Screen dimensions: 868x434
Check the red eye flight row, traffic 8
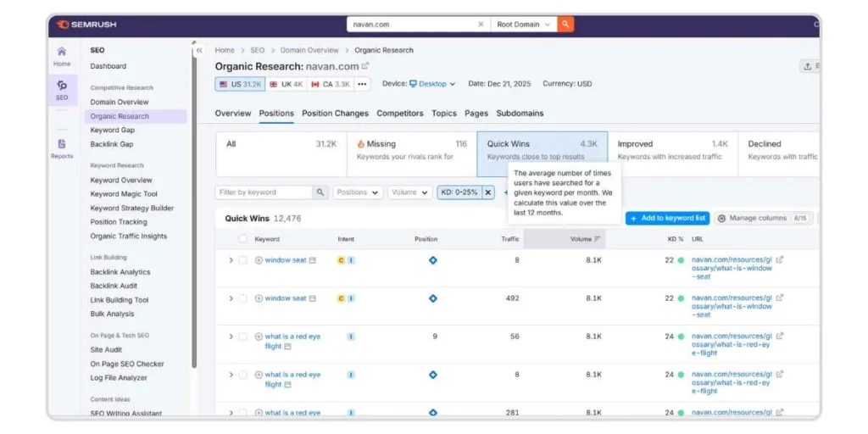tap(242, 375)
